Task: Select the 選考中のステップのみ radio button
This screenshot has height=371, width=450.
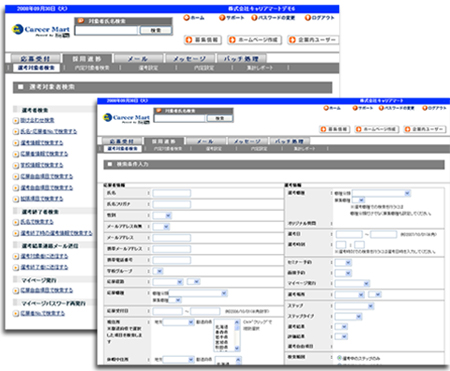Action: [339, 358]
